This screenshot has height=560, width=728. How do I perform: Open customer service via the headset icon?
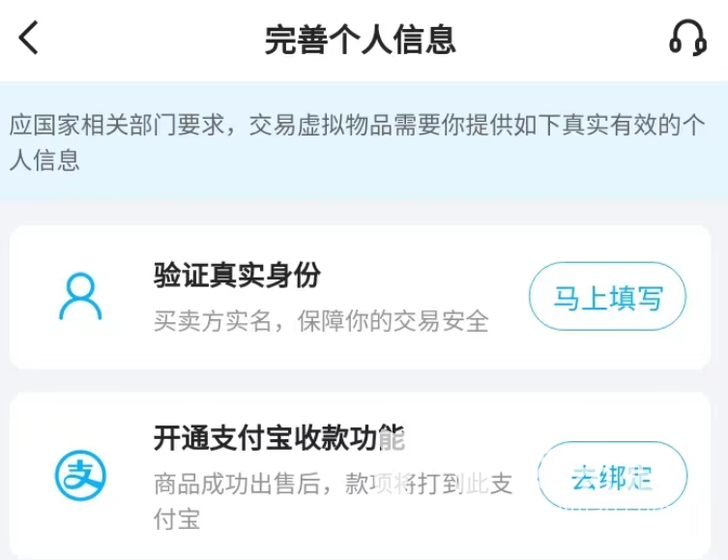(x=687, y=39)
